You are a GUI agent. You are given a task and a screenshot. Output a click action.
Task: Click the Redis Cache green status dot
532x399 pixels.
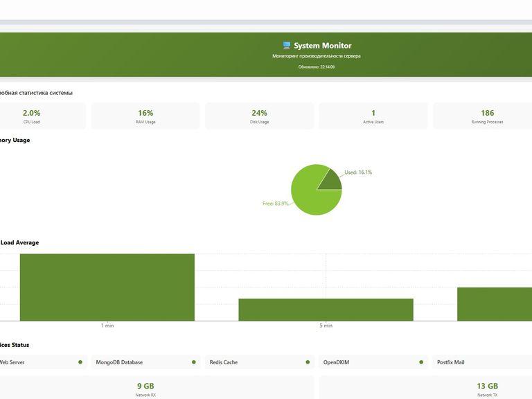[x=308, y=362]
